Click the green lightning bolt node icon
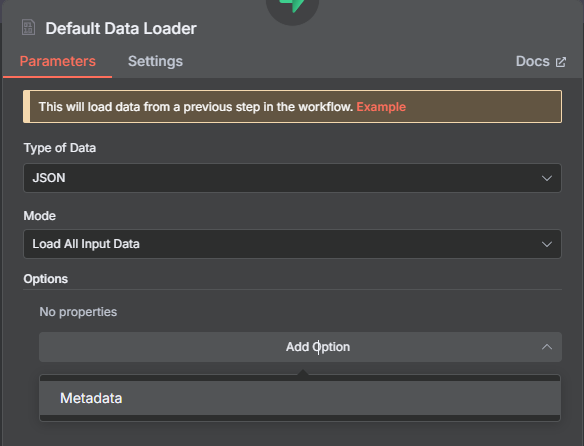 tap(292, 5)
